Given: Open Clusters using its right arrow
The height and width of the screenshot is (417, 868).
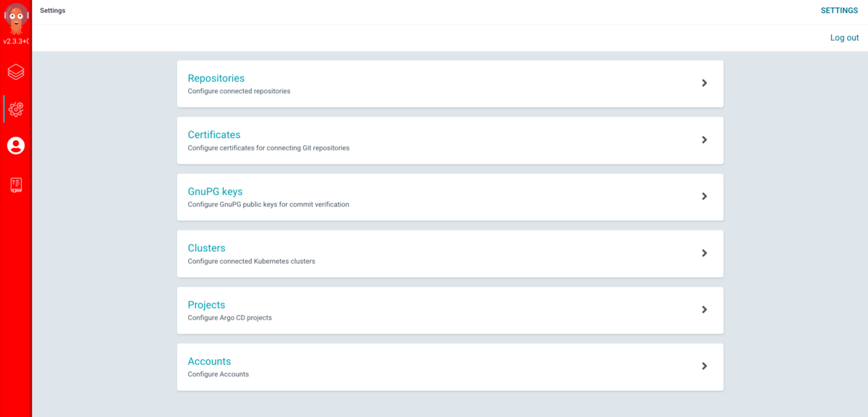Looking at the screenshot, I should pyautogui.click(x=705, y=253).
